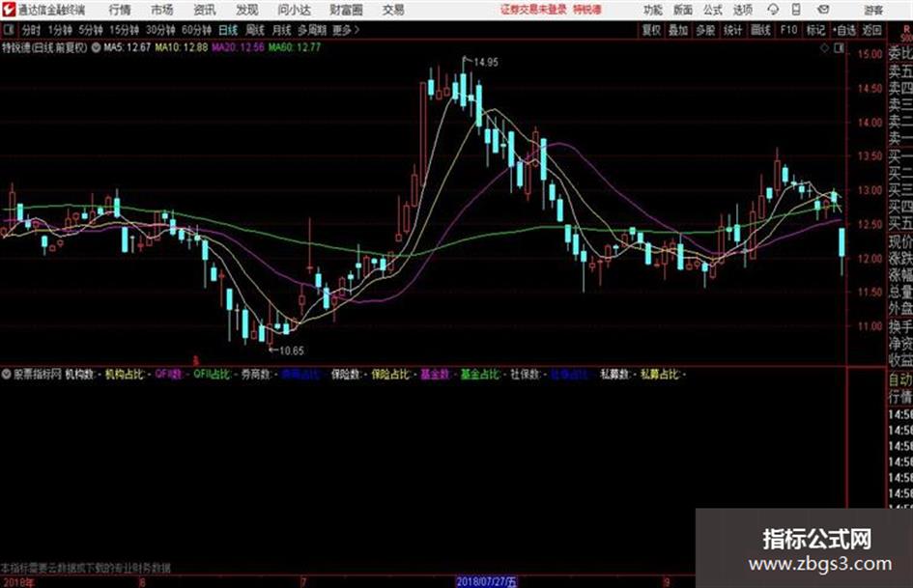Click the 机构占比 indicator label

(x=124, y=375)
